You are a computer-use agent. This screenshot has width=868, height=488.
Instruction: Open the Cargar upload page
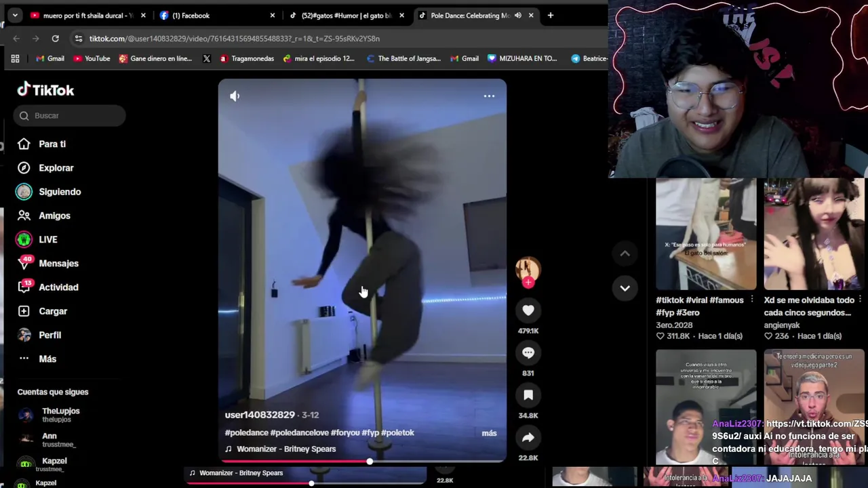(53, 311)
